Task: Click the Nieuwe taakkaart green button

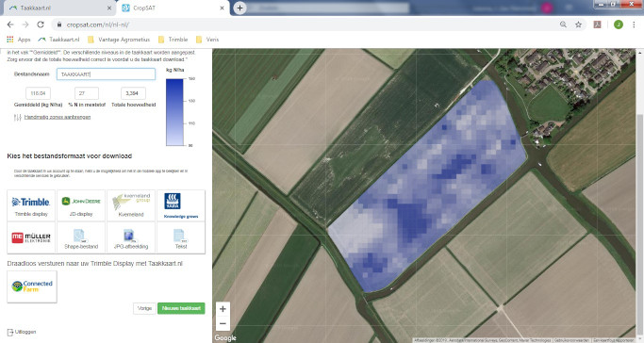Action: click(x=181, y=308)
